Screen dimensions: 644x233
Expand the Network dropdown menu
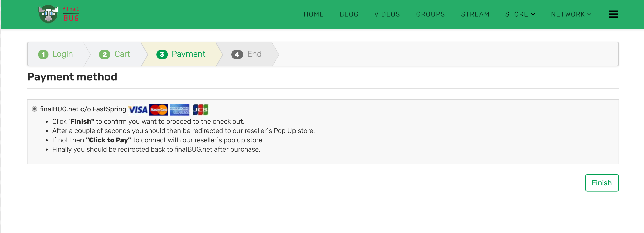[571, 14]
